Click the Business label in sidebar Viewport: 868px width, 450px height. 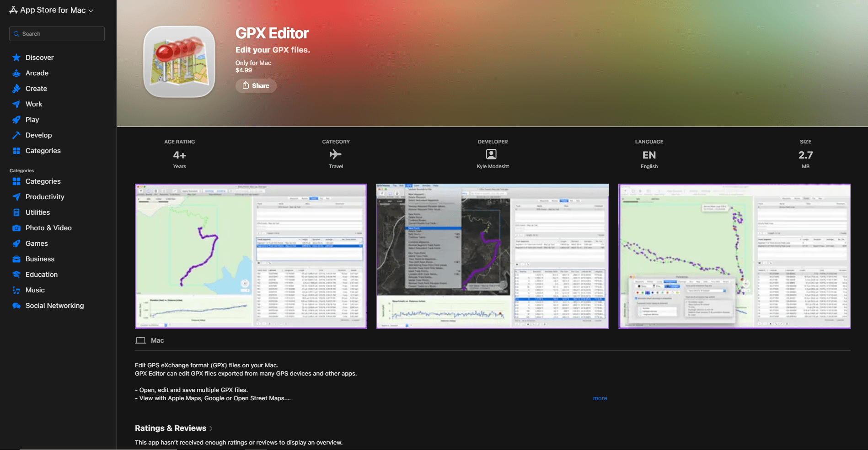point(40,259)
